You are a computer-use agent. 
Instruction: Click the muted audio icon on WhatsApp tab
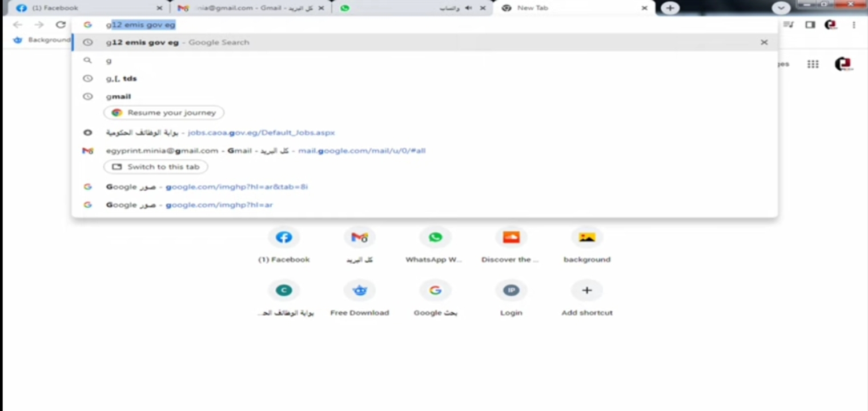469,8
